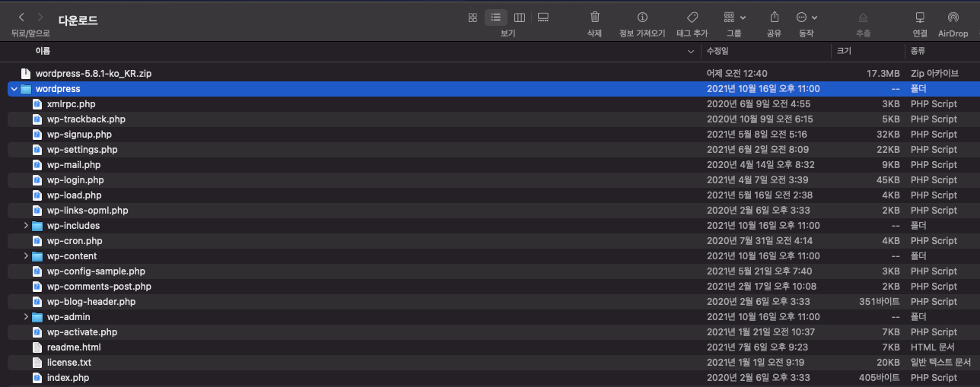The image size is (980, 387).
Task: Click the trash delete icon
Action: (595, 17)
